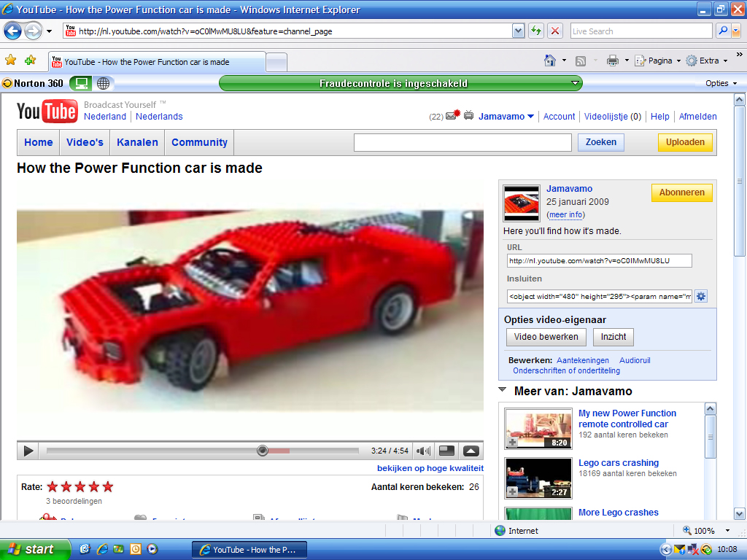Open the Video's navigation tab
Image resolution: width=747 pixels, height=560 pixels.
85,142
